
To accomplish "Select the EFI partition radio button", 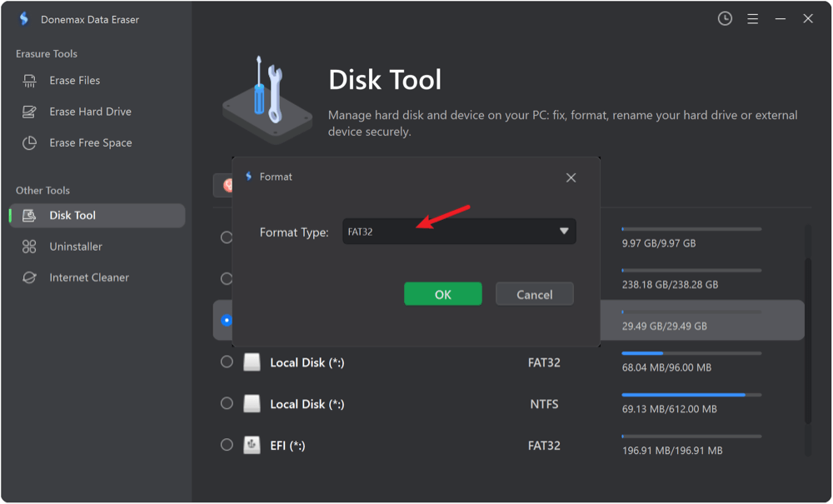I will (x=226, y=444).
